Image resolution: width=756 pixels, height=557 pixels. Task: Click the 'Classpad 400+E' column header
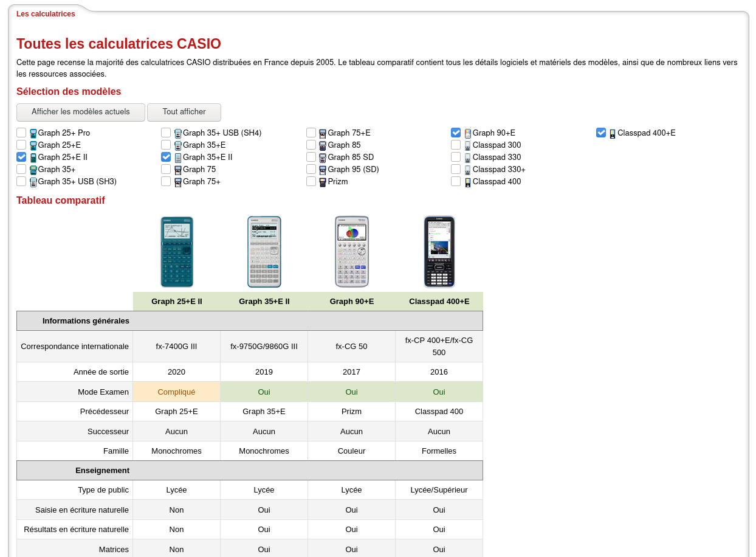coord(439,302)
